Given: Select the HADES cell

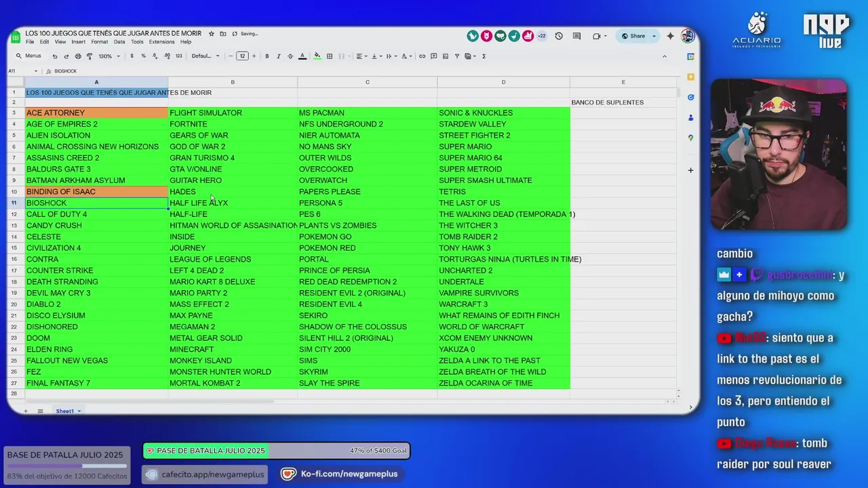Looking at the screenshot, I should pyautogui.click(x=233, y=192).
